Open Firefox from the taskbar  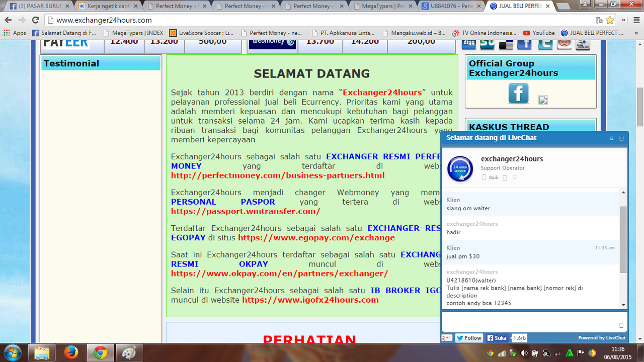coord(71,353)
